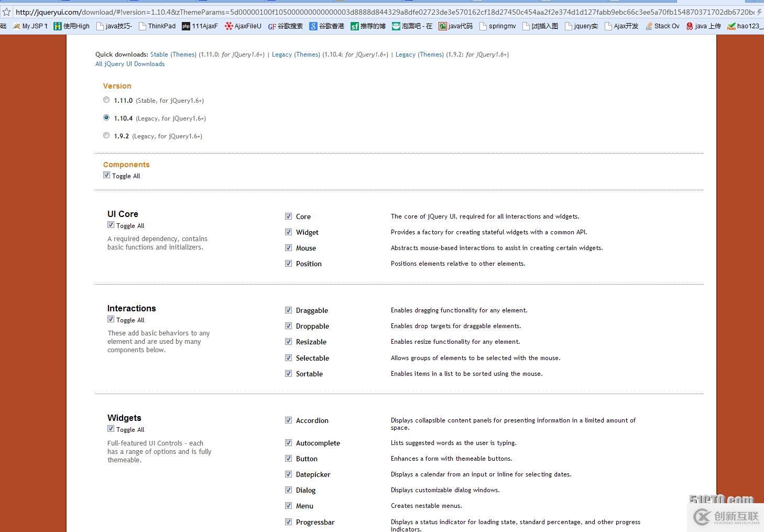Uncheck the Core component checkbox
764x532 pixels.
pyautogui.click(x=288, y=216)
